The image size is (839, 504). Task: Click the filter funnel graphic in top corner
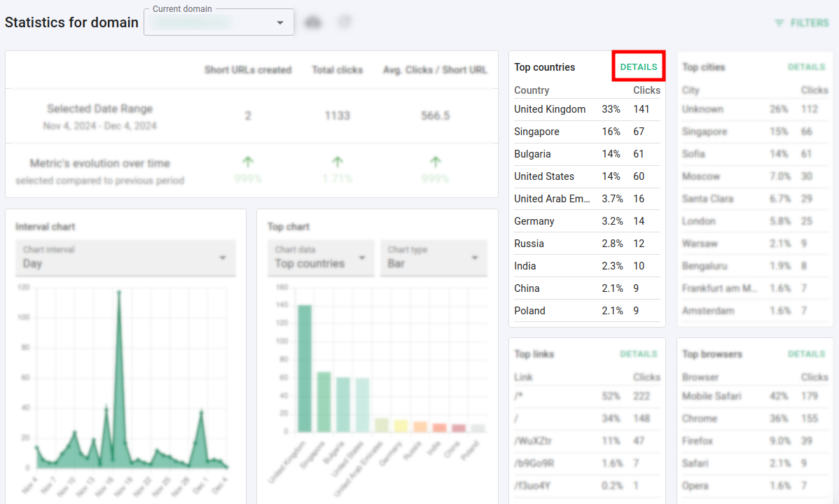[x=779, y=22]
